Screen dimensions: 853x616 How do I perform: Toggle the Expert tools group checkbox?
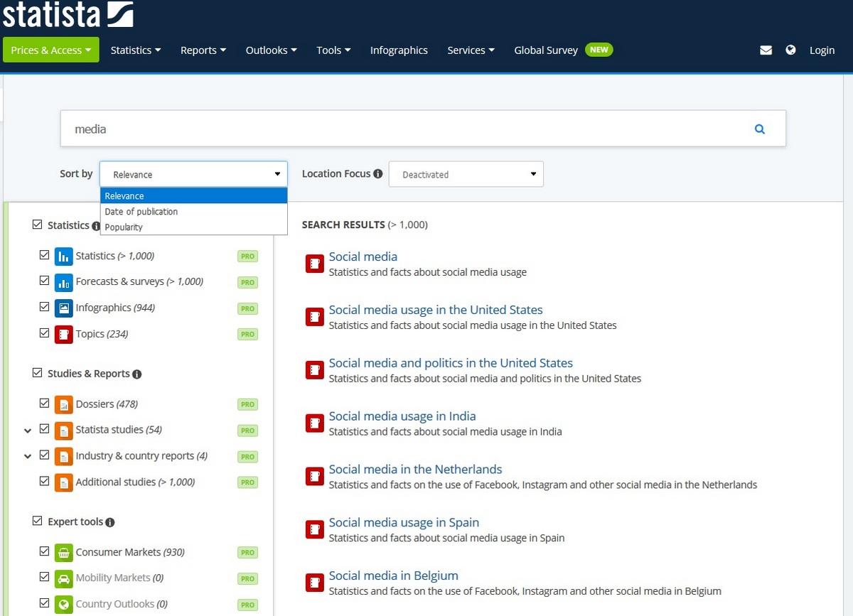(38, 521)
